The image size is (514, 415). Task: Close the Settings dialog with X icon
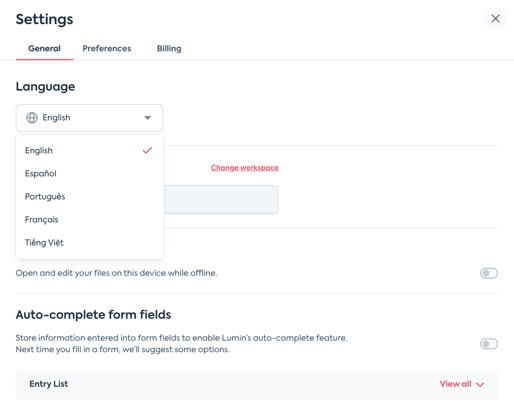(495, 19)
